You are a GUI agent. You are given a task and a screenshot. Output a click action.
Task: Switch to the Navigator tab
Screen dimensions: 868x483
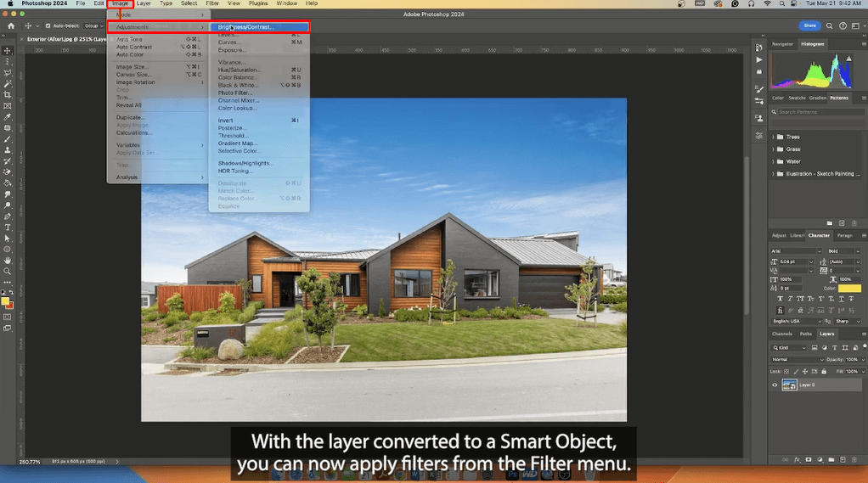782,43
